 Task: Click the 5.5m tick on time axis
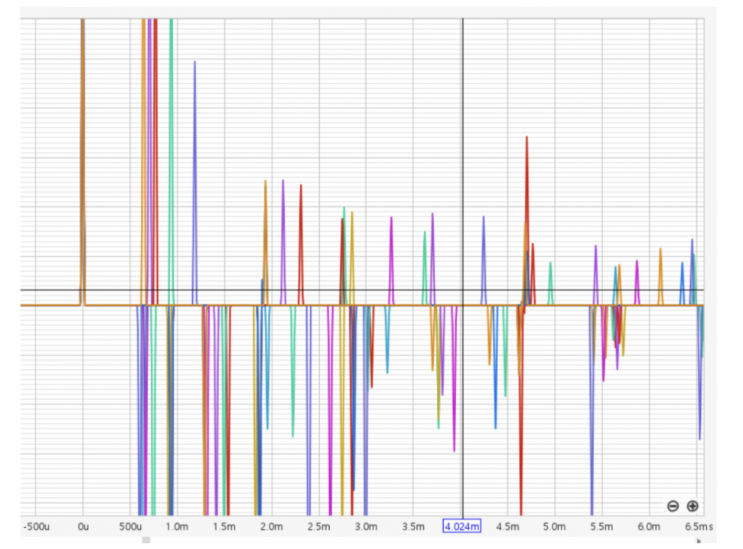tap(601, 527)
